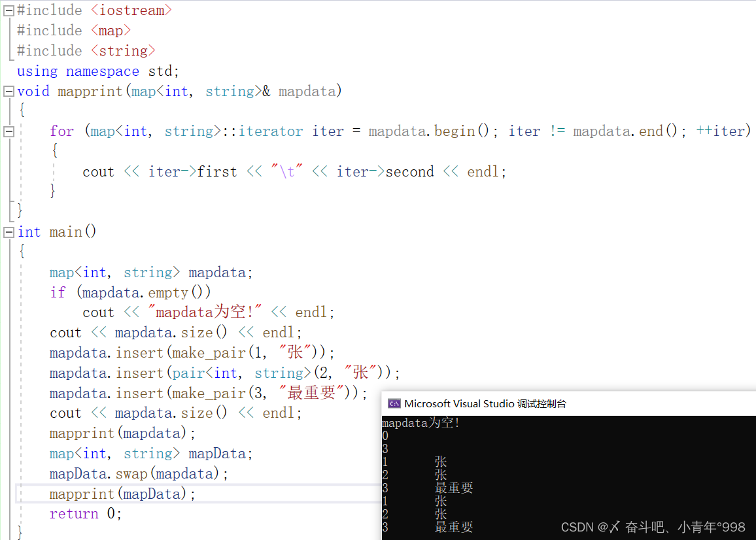
Task: Click the main() function name
Action: [73, 232]
